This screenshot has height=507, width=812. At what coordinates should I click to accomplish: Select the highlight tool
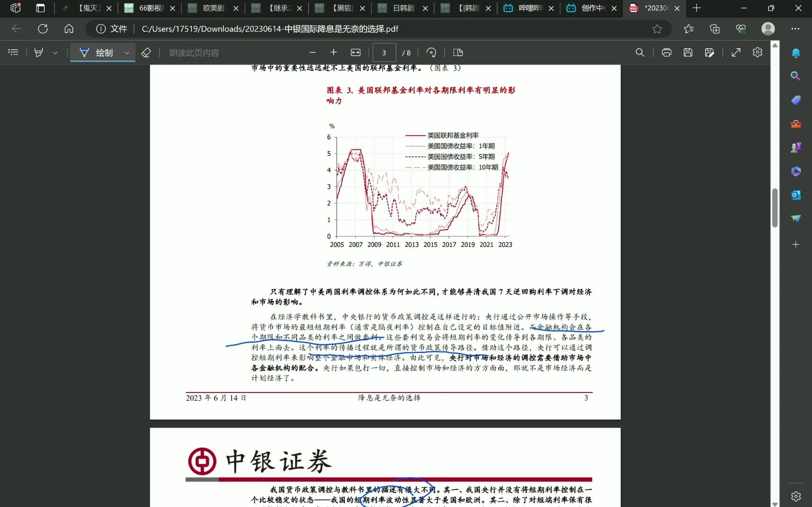point(39,52)
